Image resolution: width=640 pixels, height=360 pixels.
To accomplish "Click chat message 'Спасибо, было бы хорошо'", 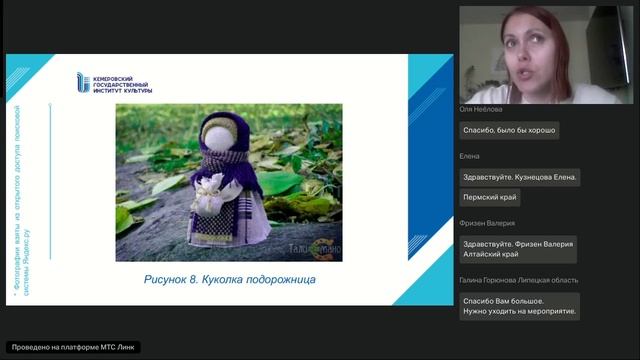I will 509,130.
